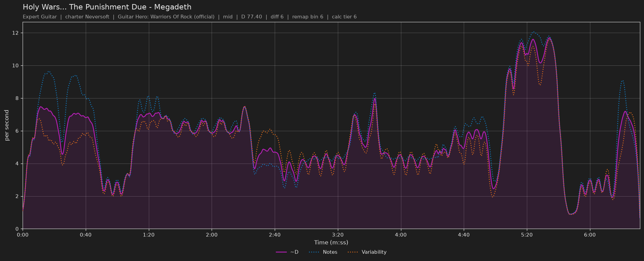Viewport: 644px width, 261px height.
Task: Click the 4 y-axis tick label
Action: pos(17,164)
